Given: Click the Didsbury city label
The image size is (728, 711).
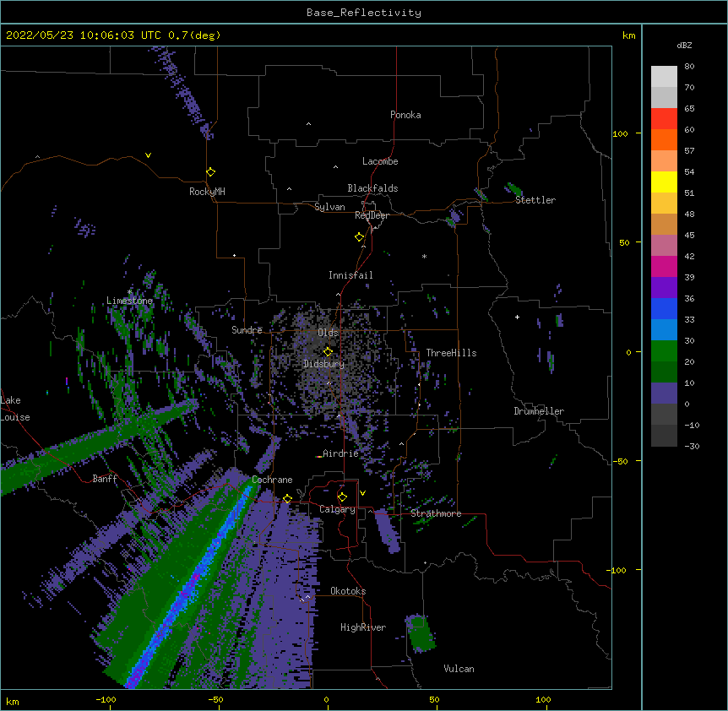Looking at the screenshot, I should coord(323,364).
